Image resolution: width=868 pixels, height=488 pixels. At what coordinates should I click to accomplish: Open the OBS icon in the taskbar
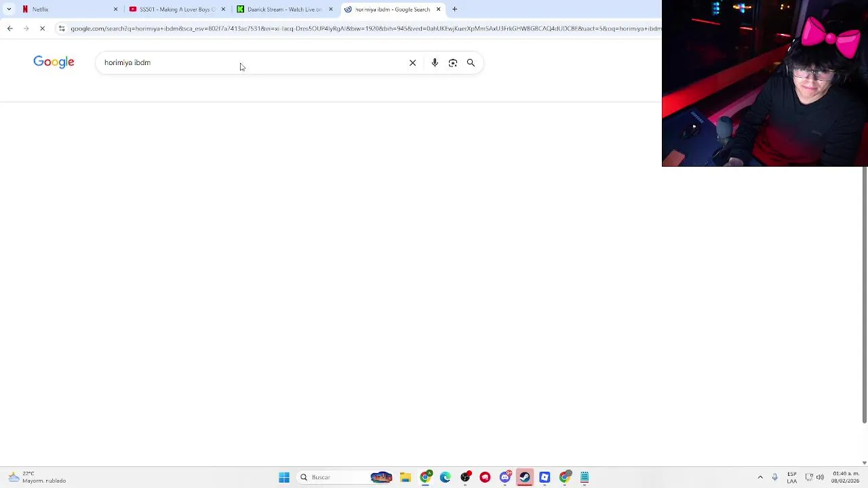coord(465,477)
